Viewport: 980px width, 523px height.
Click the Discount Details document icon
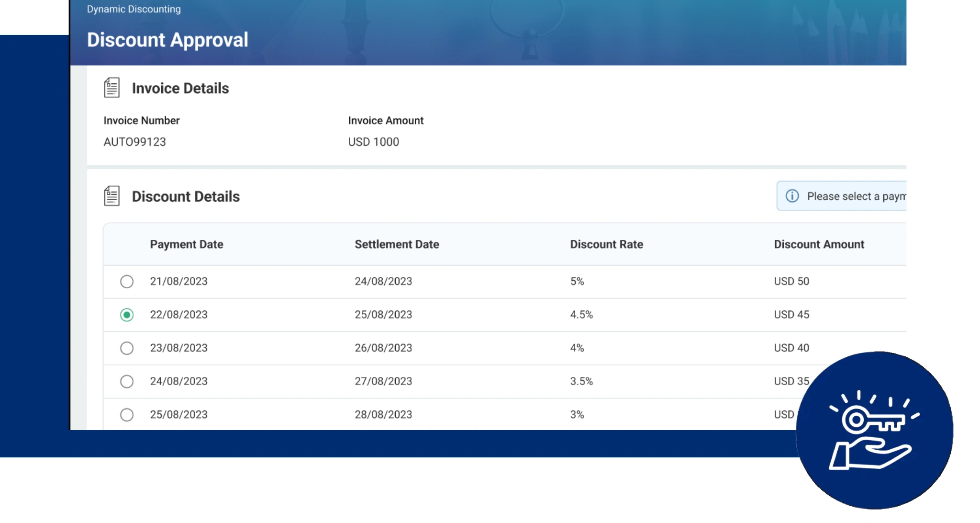coord(111,196)
